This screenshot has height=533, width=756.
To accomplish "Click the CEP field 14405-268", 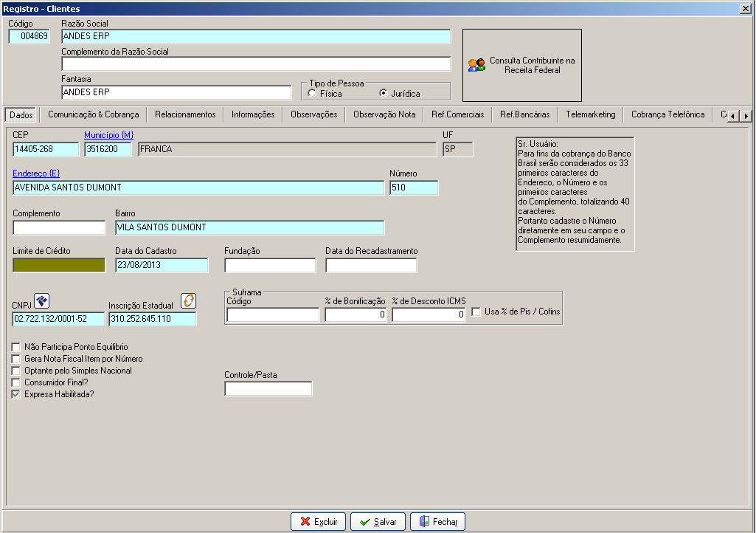I will coord(46,149).
